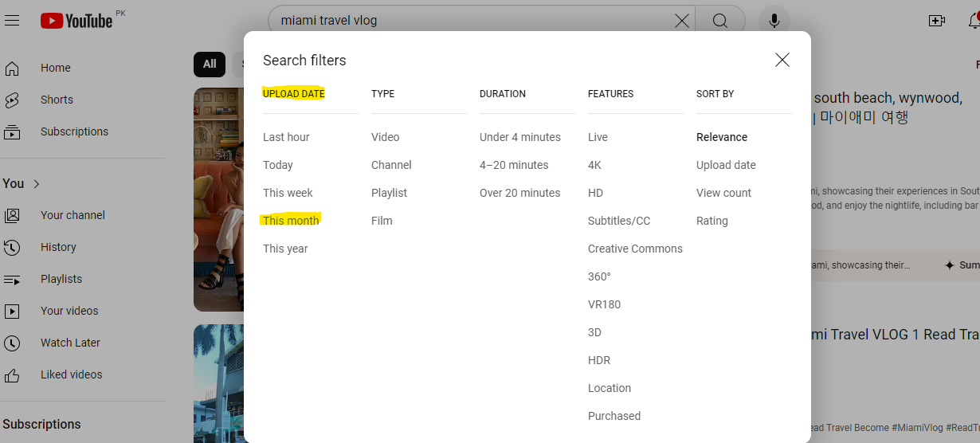
Task: Sort results by Upload date
Action: pos(726,165)
